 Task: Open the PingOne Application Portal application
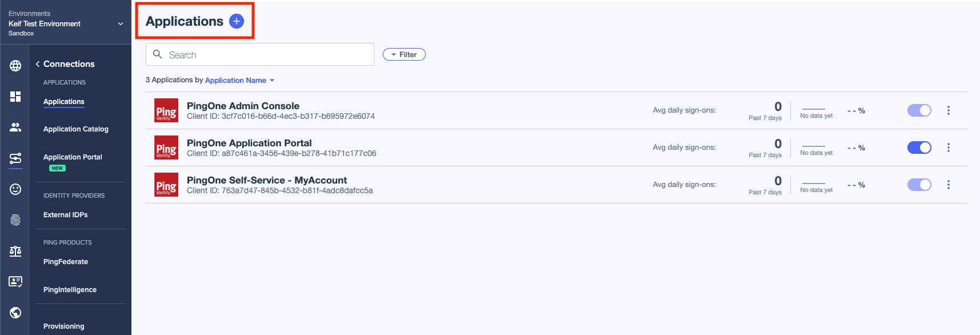tap(249, 143)
